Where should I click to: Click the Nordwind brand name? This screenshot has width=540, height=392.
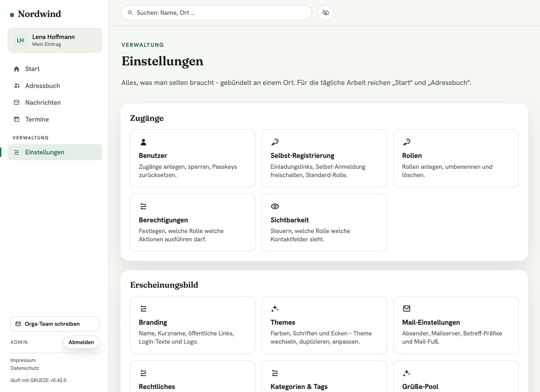point(39,14)
